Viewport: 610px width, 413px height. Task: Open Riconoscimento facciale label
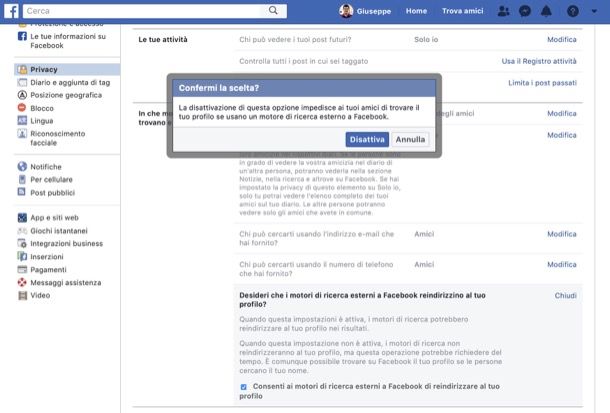[x=58, y=138]
